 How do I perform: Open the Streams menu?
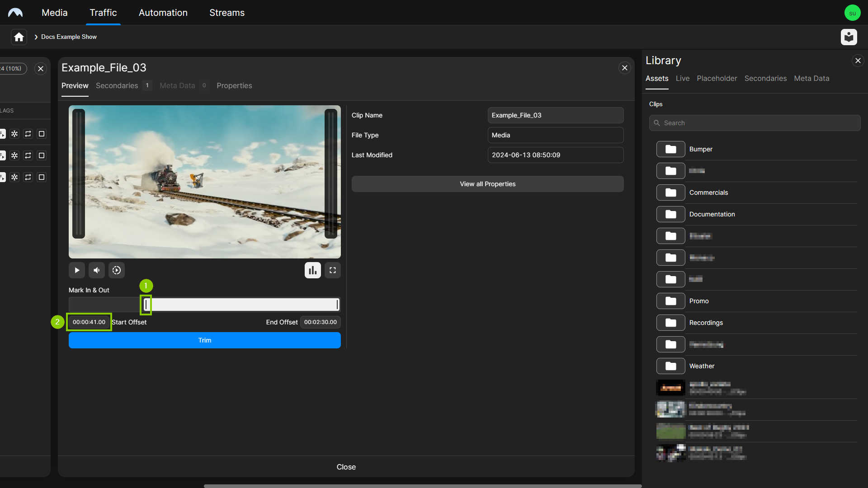(226, 13)
